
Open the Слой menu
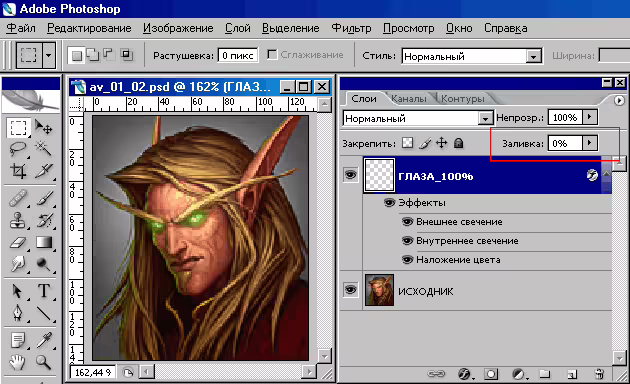point(237,28)
